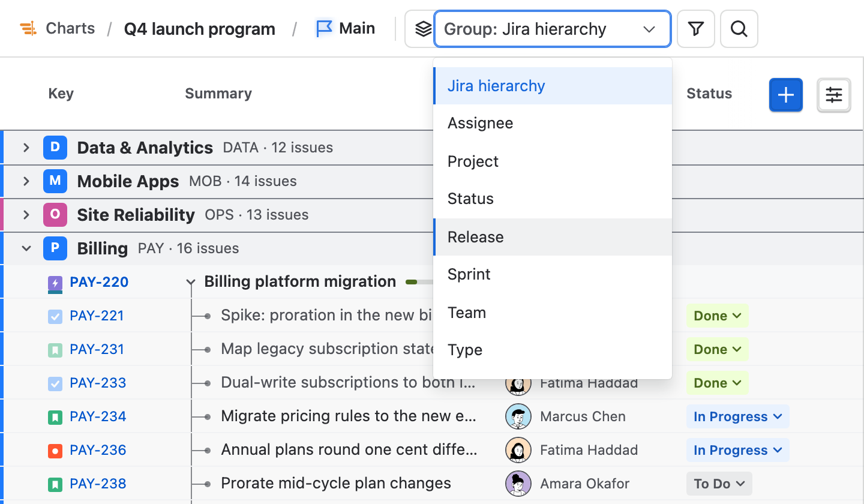Open the layers grouping icon button
The width and height of the screenshot is (864, 504).
(x=423, y=29)
